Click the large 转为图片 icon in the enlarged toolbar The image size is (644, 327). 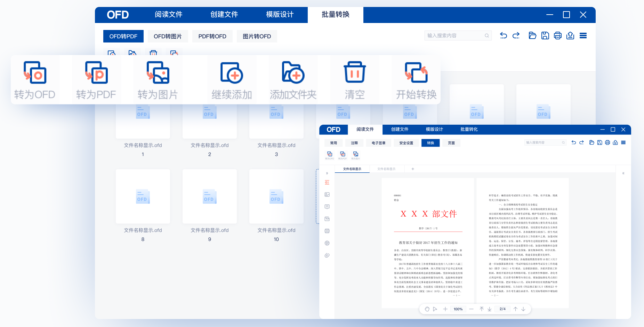[x=158, y=72]
